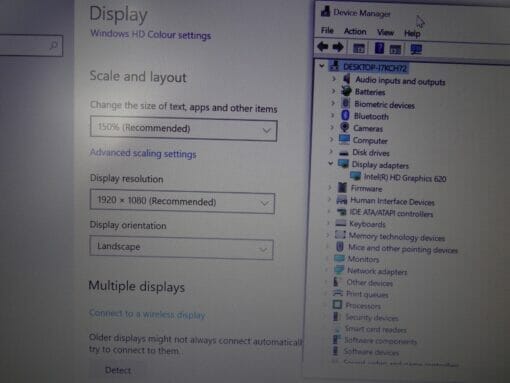Open the 1920 × 1080 resolution dropdown
The width and height of the screenshot is (510, 383).
(x=182, y=202)
